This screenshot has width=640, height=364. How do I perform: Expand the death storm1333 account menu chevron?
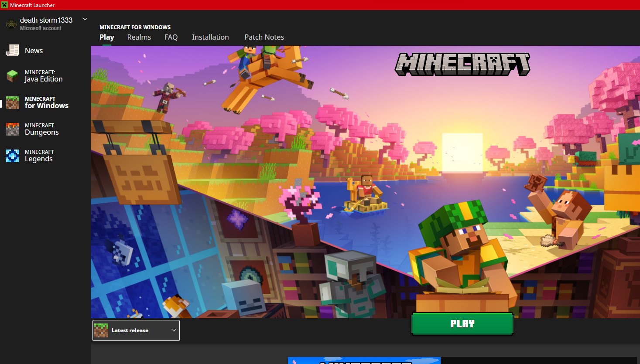pyautogui.click(x=85, y=19)
